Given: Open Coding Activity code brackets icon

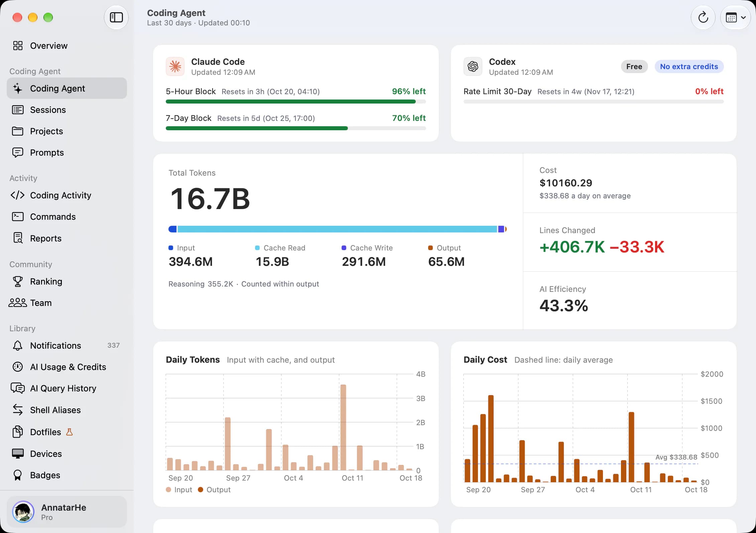Looking at the screenshot, I should (18, 195).
